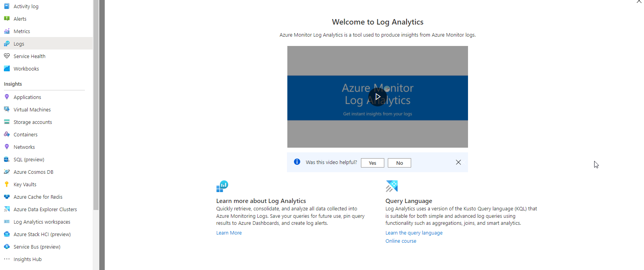Click the Storage accounts icon
Screen dimensions: 644x270
[x=7, y=122]
